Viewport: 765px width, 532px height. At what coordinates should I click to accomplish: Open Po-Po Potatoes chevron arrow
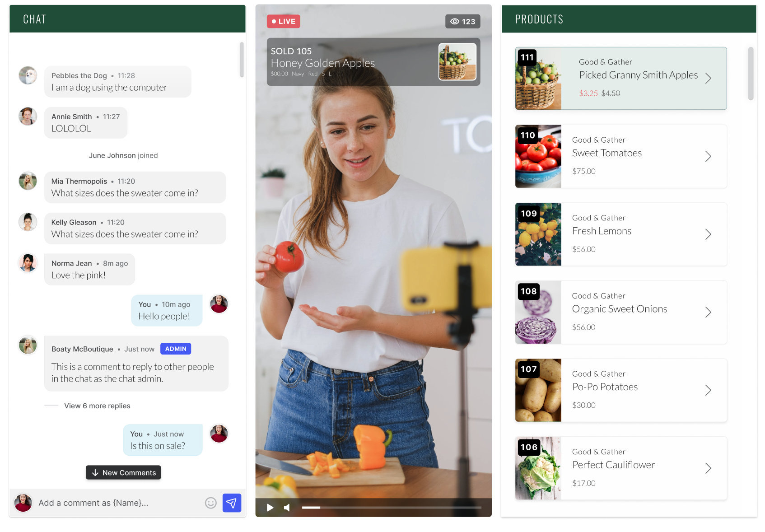(x=708, y=390)
